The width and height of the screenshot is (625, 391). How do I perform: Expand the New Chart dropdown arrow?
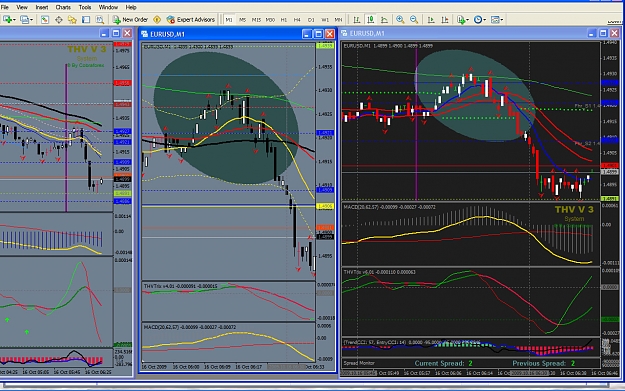click(x=14, y=20)
